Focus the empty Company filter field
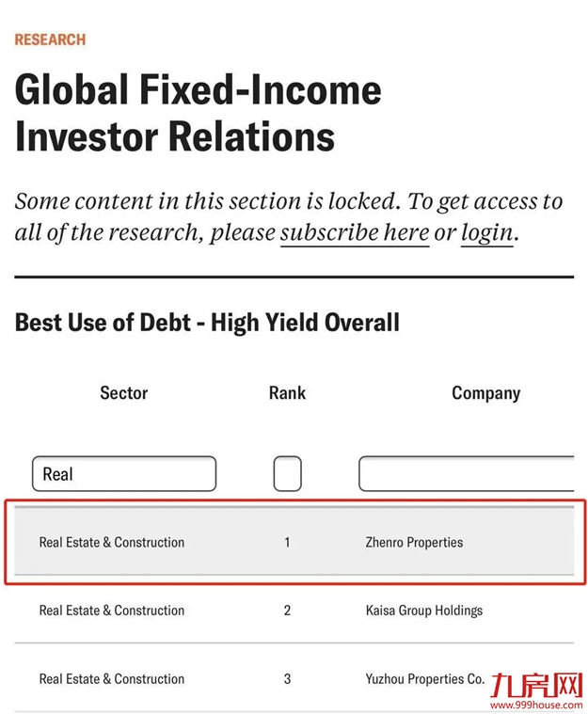The height and width of the screenshot is (714, 588). pos(467,474)
